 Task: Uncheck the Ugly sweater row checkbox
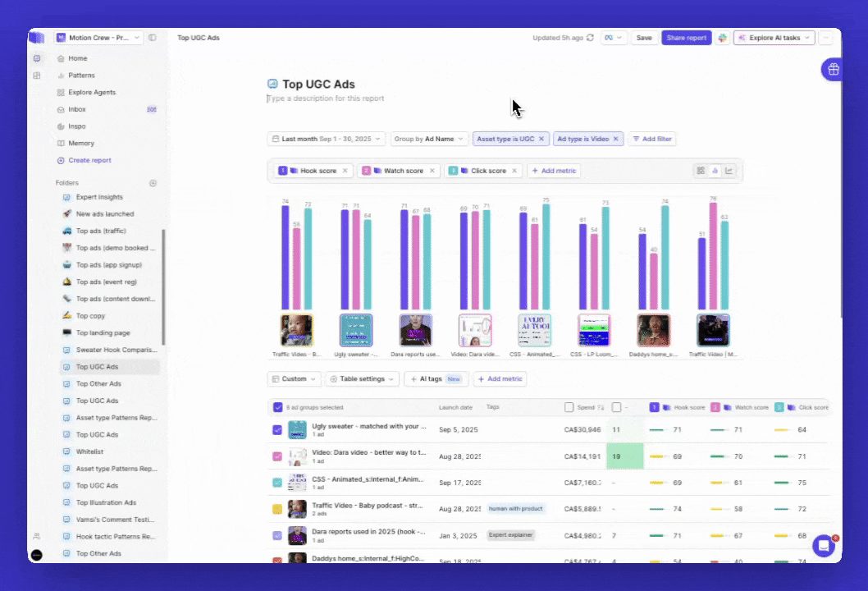coord(277,429)
